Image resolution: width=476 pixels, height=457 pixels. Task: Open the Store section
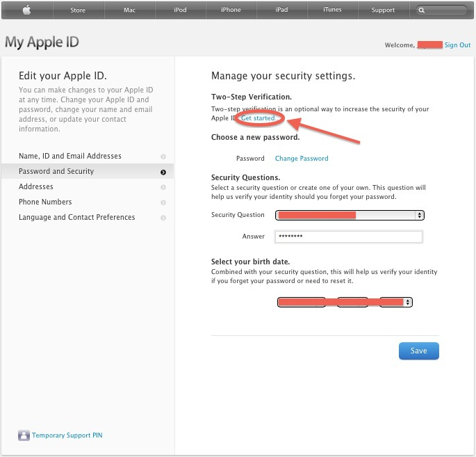pyautogui.click(x=79, y=10)
